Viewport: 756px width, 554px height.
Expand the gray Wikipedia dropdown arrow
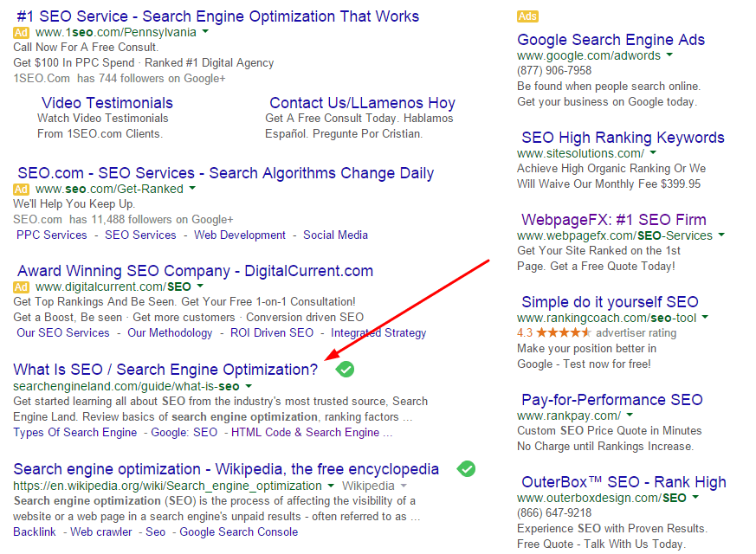404,486
